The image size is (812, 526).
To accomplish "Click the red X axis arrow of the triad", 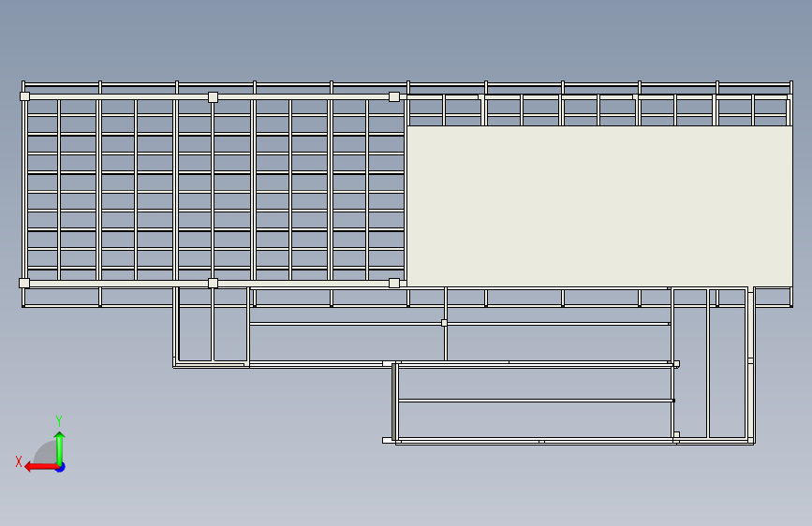I will point(40,467).
